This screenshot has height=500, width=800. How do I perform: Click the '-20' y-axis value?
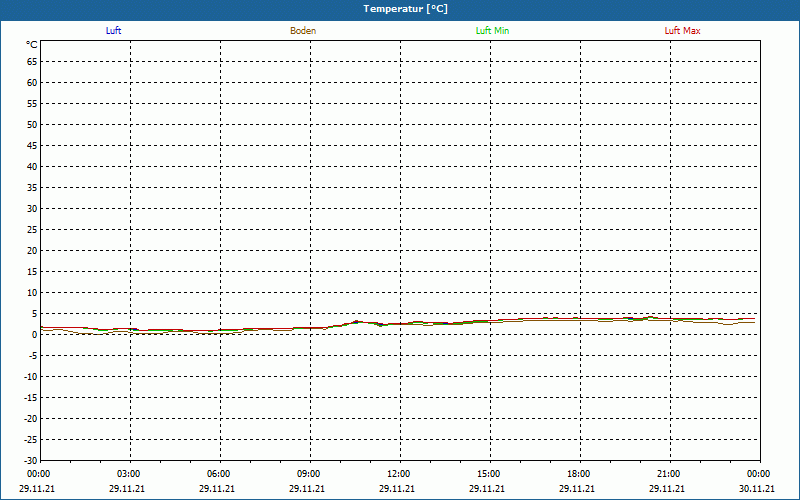pos(31,419)
